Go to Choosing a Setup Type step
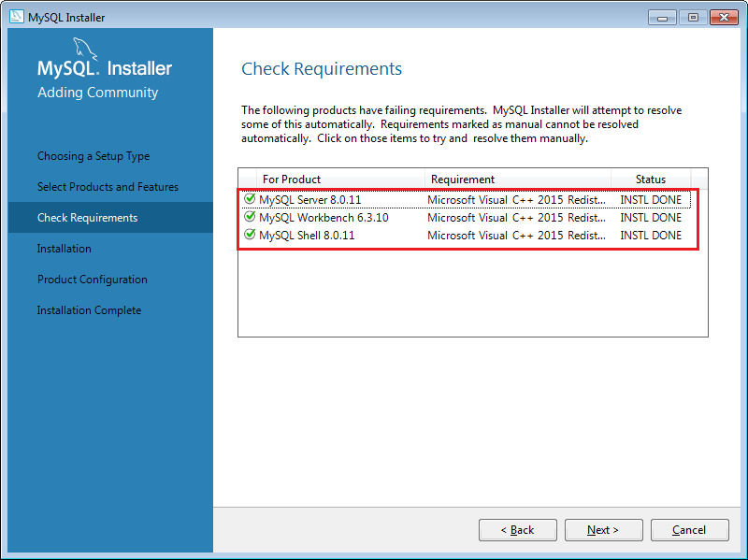This screenshot has height=560, width=748. click(x=93, y=156)
